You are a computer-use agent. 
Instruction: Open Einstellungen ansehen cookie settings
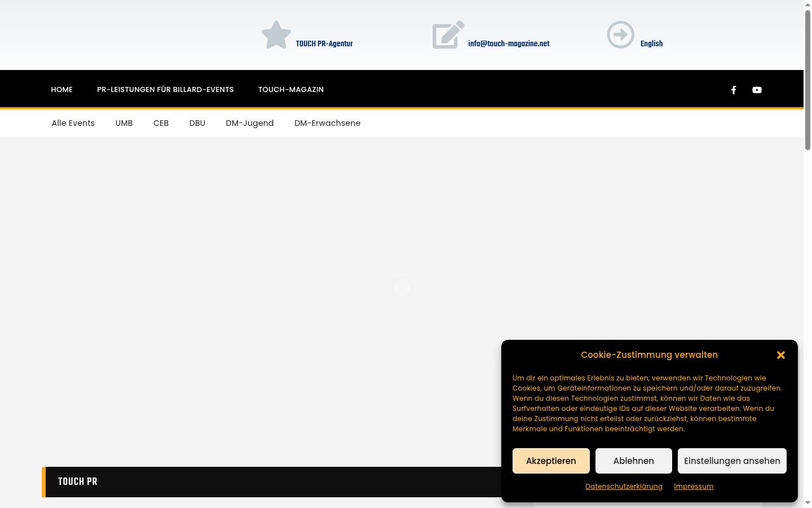click(732, 461)
